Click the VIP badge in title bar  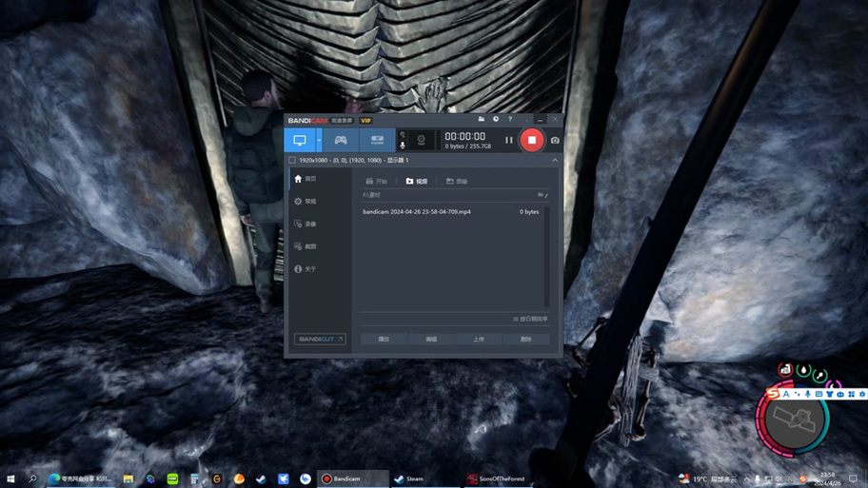pyautogui.click(x=365, y=121)
